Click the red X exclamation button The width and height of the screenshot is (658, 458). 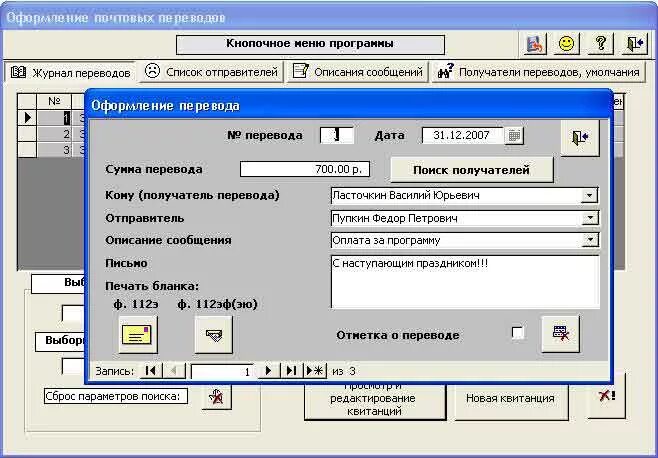[606, 396]
